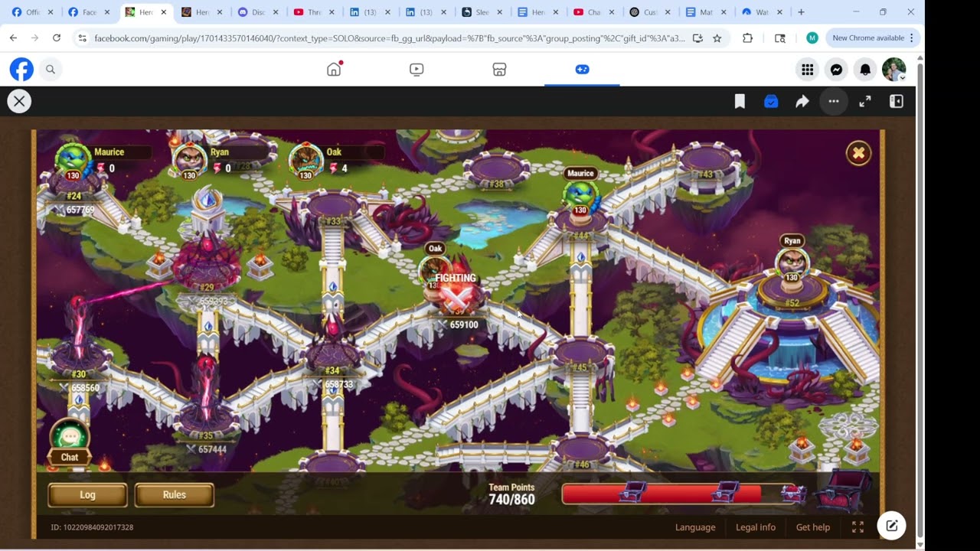Open Facebook search magnifier
This screenshot has height=551, width=980.
pyautogui.click(x=51, y=70)
